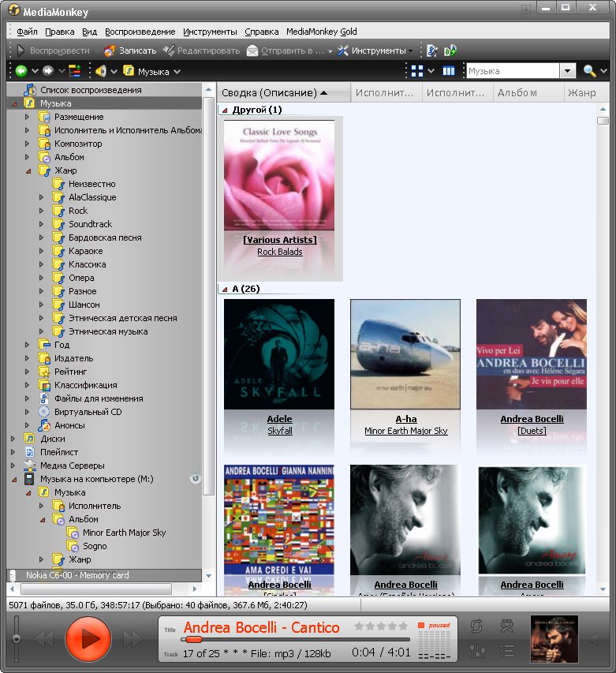Open the MediaMonkey Gold menu
Screen dimensions: 616x673
(322, 32)
